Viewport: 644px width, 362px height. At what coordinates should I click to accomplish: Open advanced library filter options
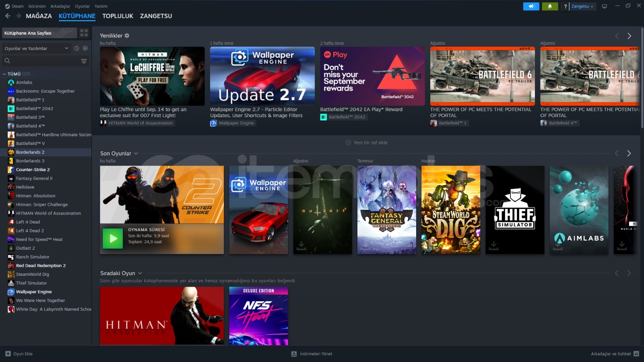84,61
